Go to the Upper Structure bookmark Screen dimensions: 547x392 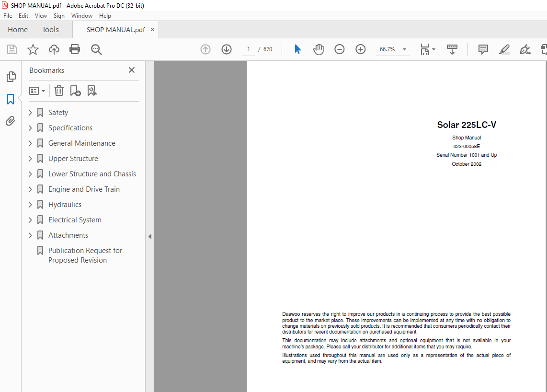tap(73, 159)
